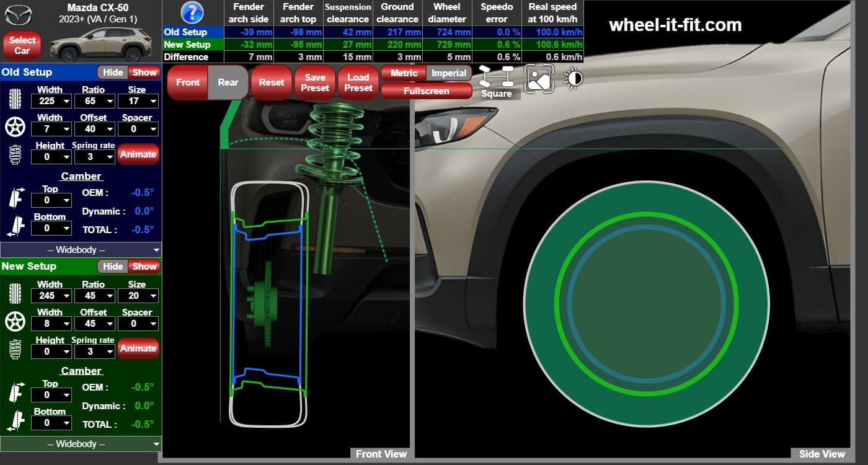Open Old Setup Height dropdown

(51, 157)
